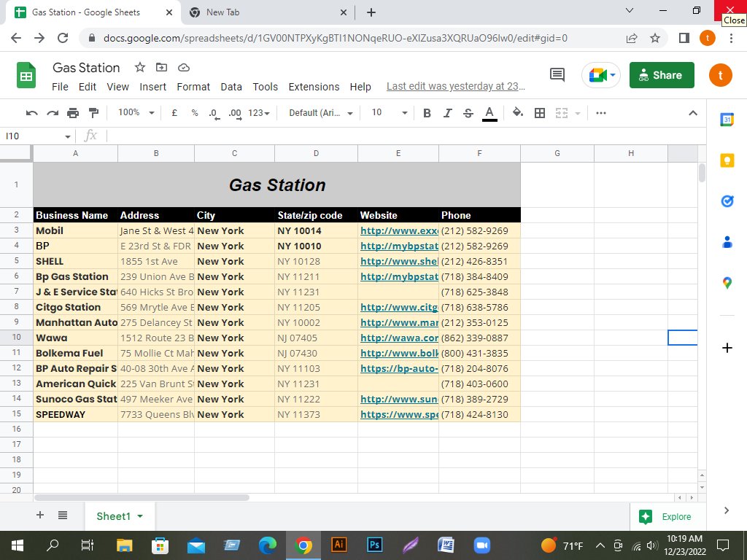The image size is (747, 560).
Task: Open the Sheet1 tab dropdown arrow
Action: click(x=140, y=516)
